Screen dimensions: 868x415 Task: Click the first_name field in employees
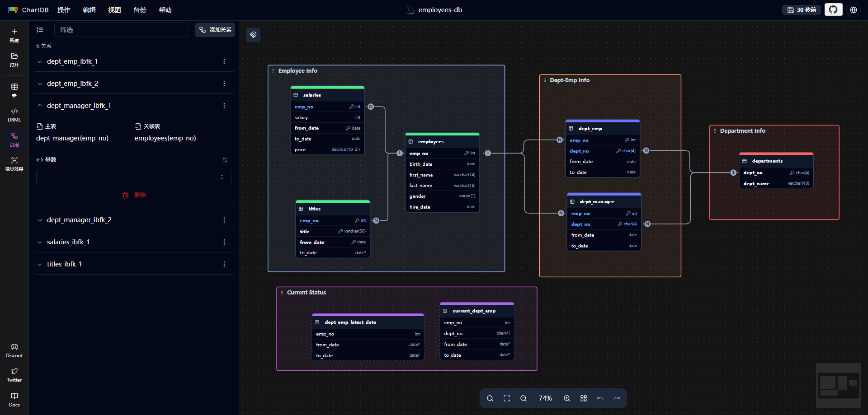click(443, 175)
